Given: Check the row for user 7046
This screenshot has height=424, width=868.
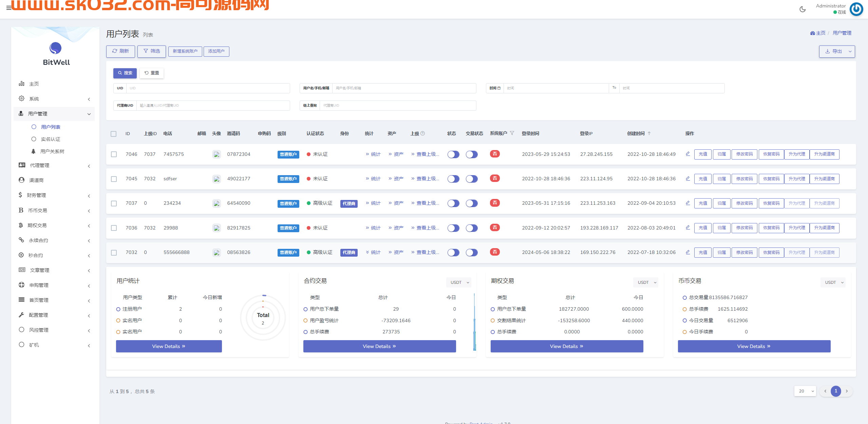Looking at the screenshot, I should (x=114, y=154).
